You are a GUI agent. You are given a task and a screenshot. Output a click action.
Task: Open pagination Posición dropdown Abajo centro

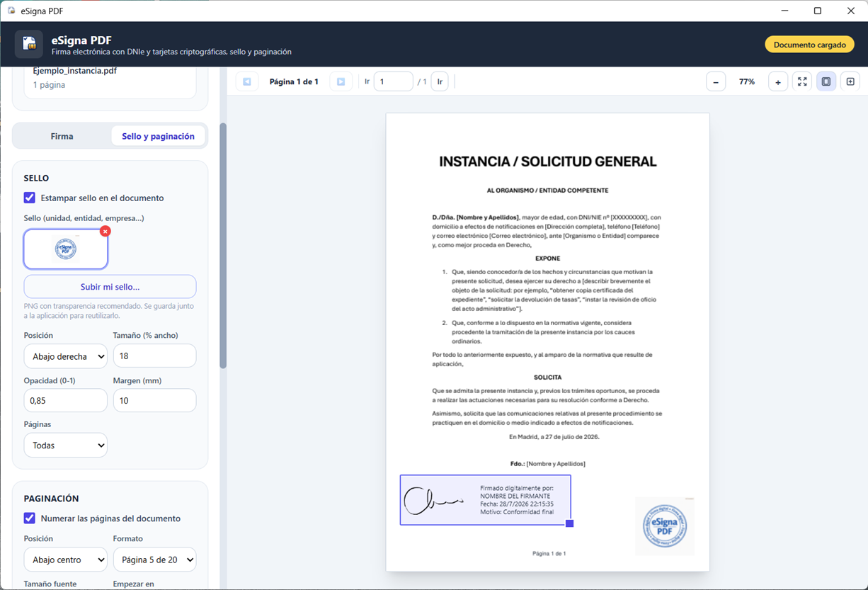(x=66, y=560)
